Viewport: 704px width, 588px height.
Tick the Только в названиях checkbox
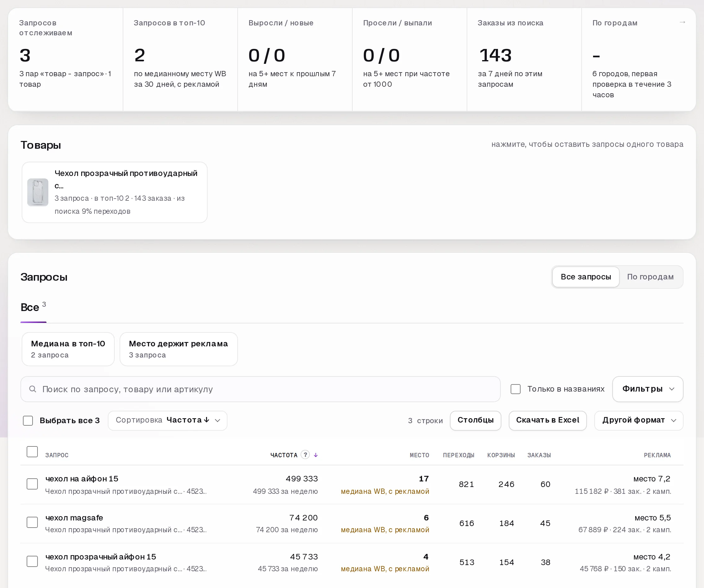(515, 389)
